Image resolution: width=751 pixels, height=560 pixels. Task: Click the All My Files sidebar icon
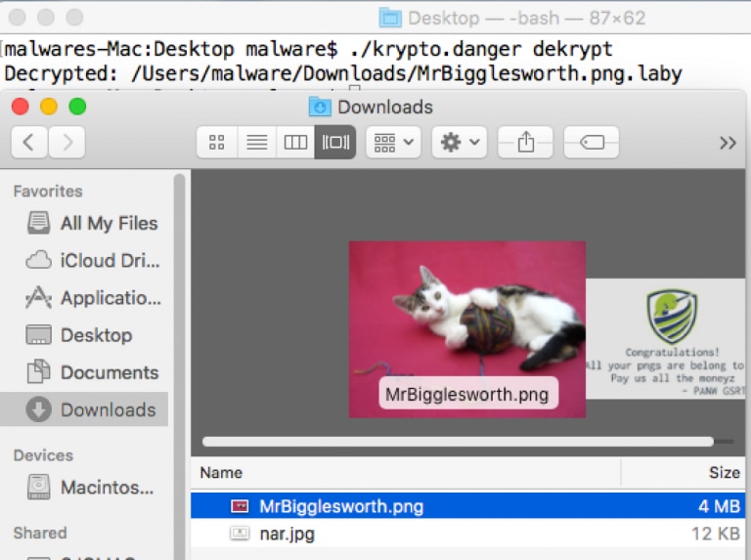(38, 223)
